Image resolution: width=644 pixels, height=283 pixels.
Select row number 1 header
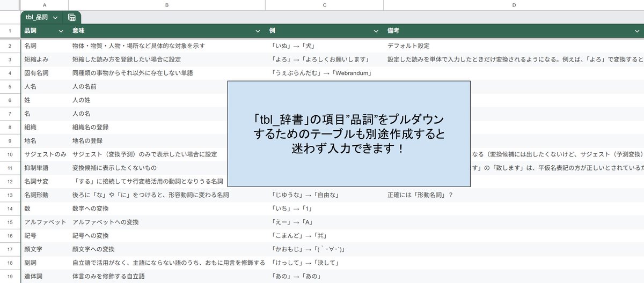(10, 31)
